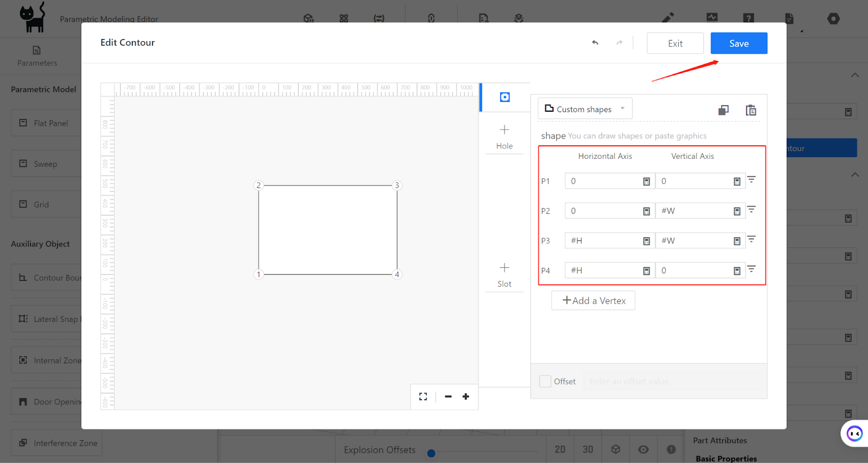The width and height of the screenshot is (868, 463).
Task: Click the redo arrow icon
Action: [x=620, y=43]
